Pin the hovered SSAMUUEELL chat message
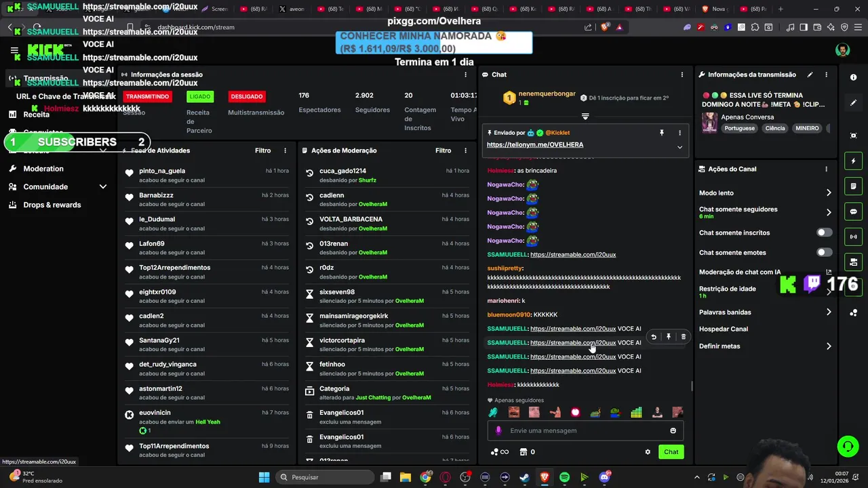 click(x=669, y=337)
